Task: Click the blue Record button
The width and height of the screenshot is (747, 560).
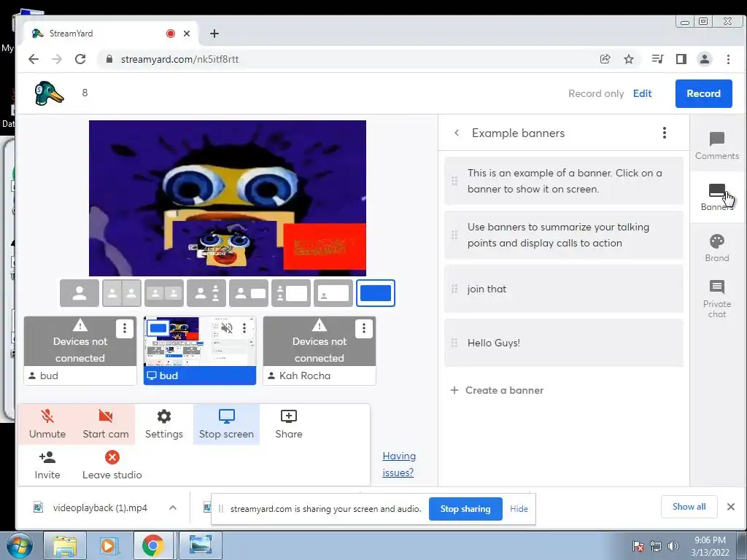Action: 703,93
